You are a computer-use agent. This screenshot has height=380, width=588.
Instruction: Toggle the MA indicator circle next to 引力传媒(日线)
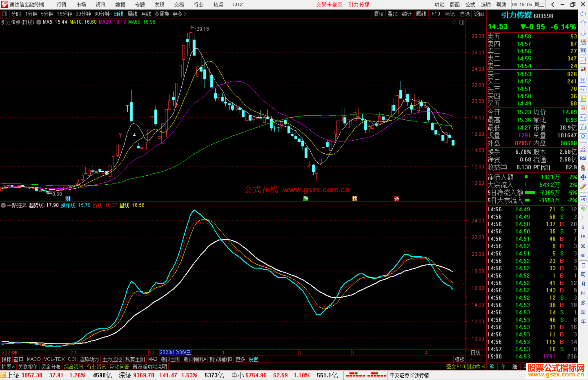point(39,22)
